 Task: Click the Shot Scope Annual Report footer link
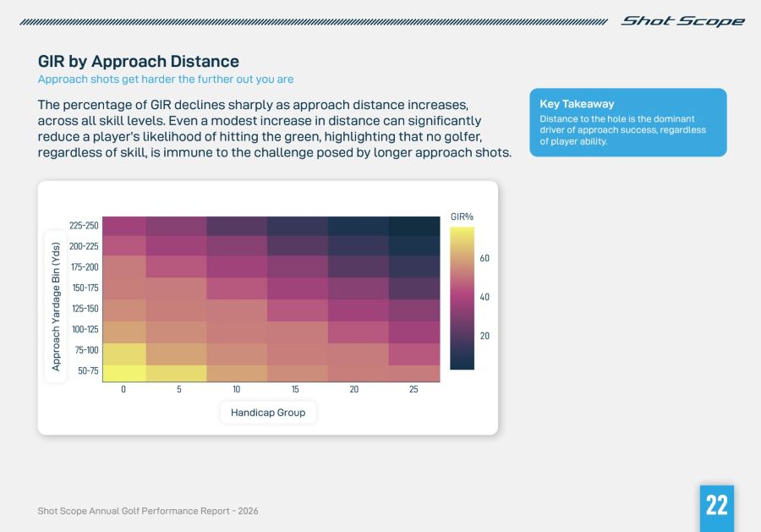147,511
